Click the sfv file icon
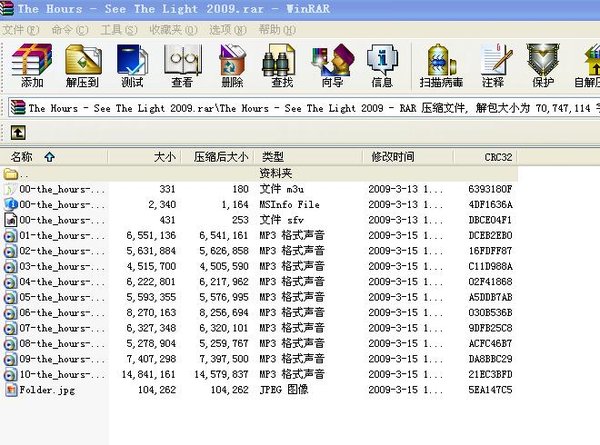600x445 pixels. pyautogui.click(x=11, y=220)
